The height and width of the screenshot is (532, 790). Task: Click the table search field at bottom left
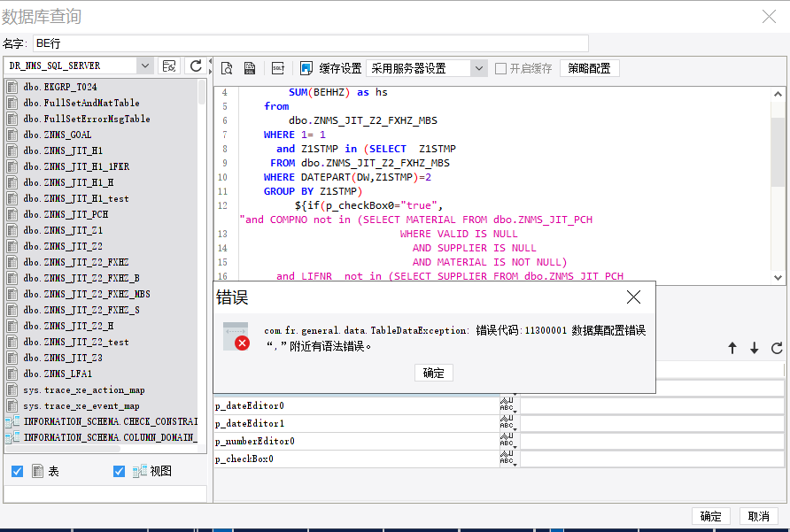pyautogui.click(x=105, y=494)
